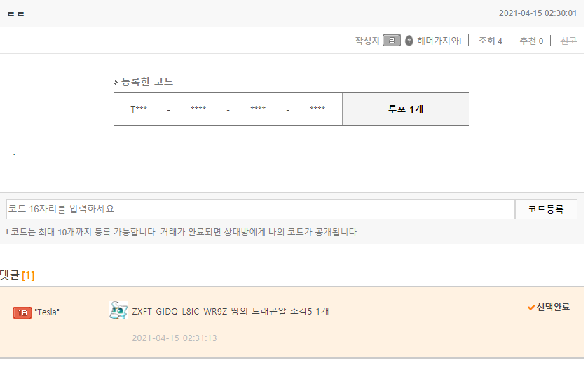Click the post timestamp 2021-04-15 02:30:01
This screenshot has height=372, width=588.
point(538,13)
